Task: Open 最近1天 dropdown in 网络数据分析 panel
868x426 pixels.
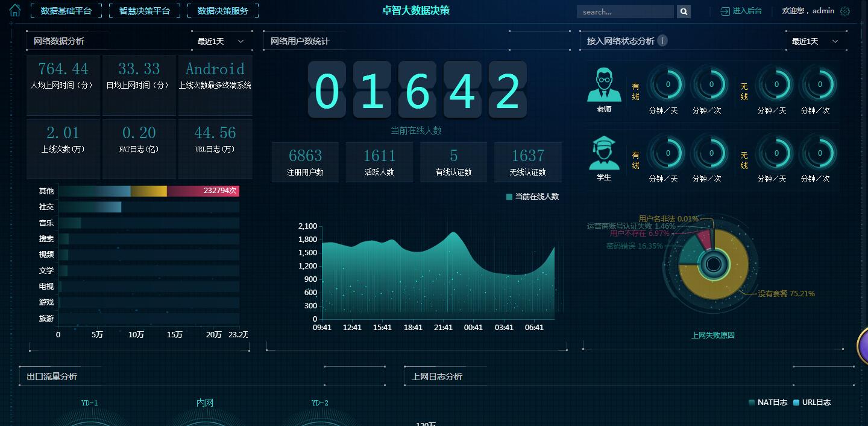Action: (221, 41)
